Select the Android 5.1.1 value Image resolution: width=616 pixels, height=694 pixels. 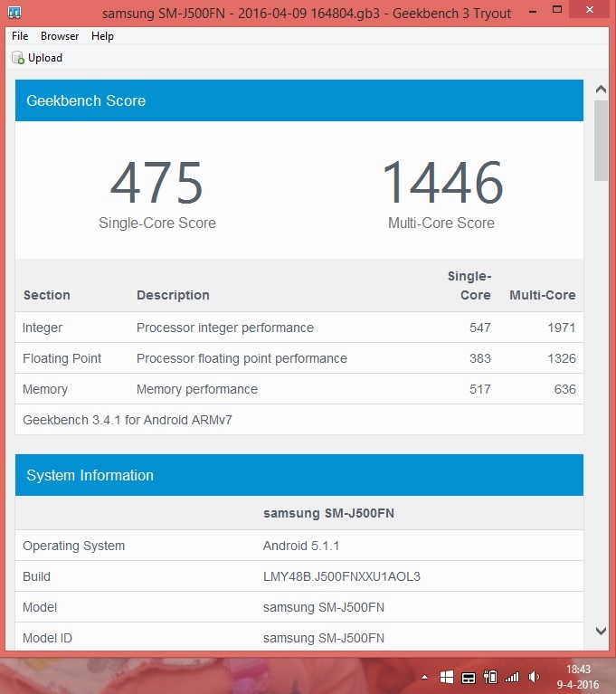[x=301, y=546]
